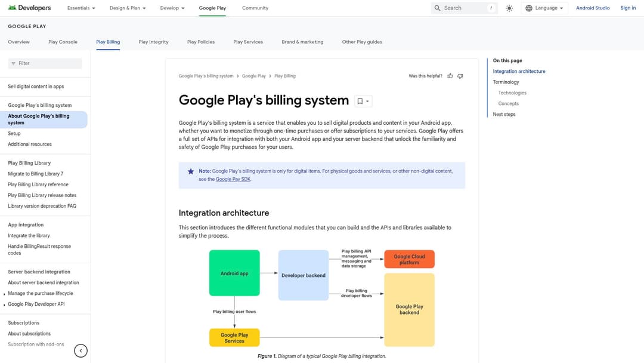Switch to the Brand & marketing tab

[302, 42]
